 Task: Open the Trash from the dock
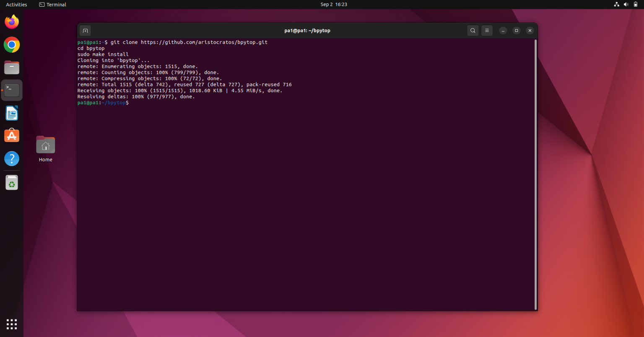click(11, 182)
